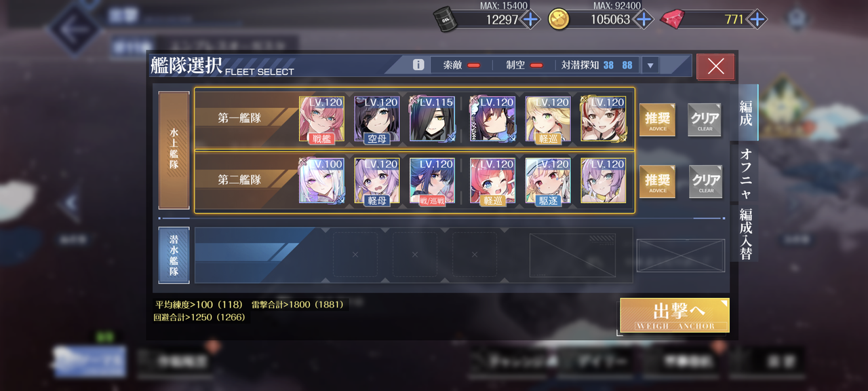Screen dimensions: 868x391
Task: Click the 出撃へ WEIGH ANCHOR button
Action: pyautogui.click(x=675, y=315)
